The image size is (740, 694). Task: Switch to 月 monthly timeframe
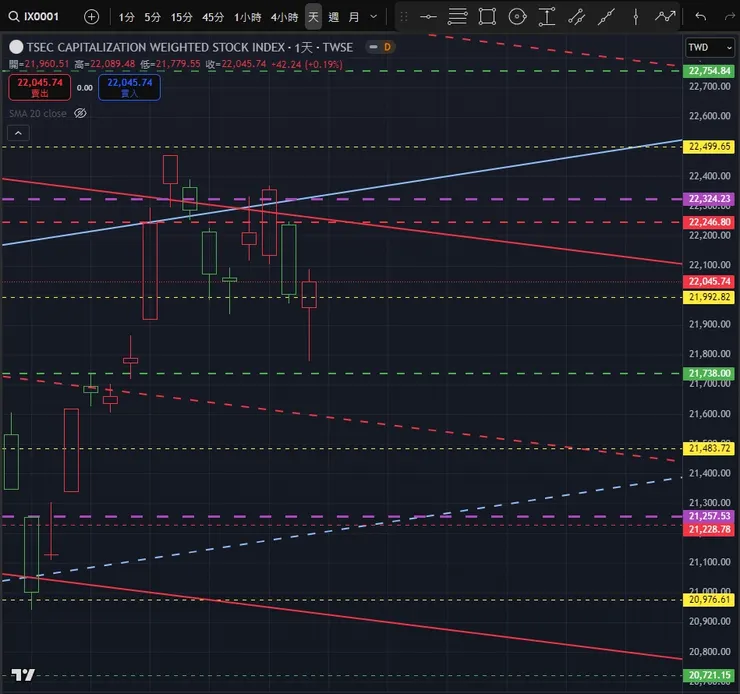coord(353,17)
